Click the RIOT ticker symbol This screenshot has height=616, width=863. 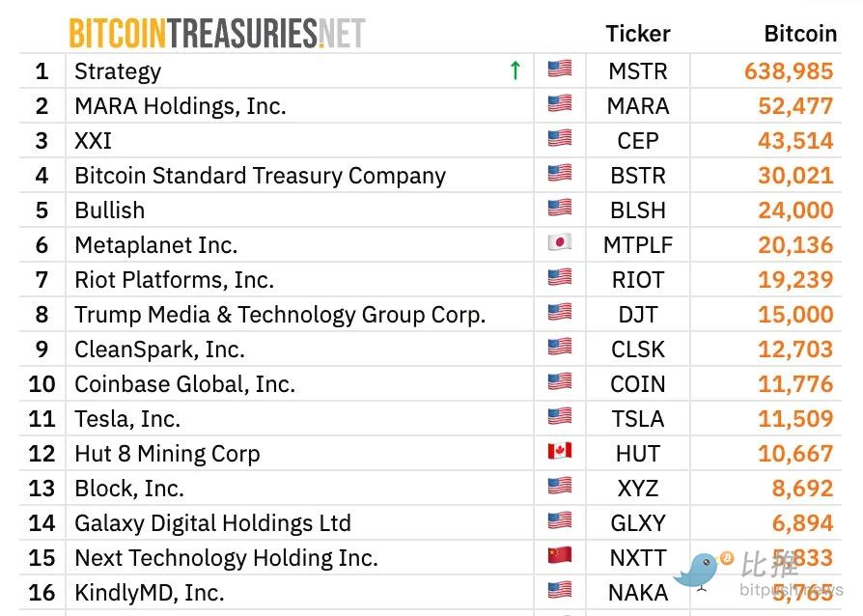[637, 280]
